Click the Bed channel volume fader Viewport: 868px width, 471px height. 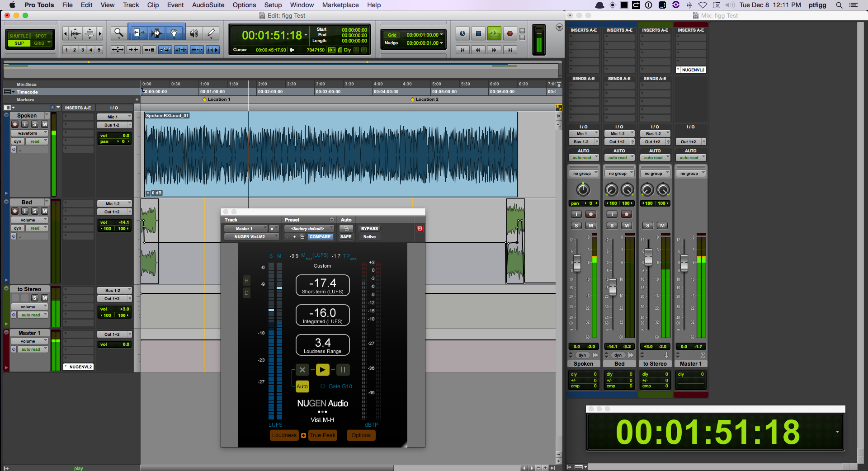tap(613, 286)
